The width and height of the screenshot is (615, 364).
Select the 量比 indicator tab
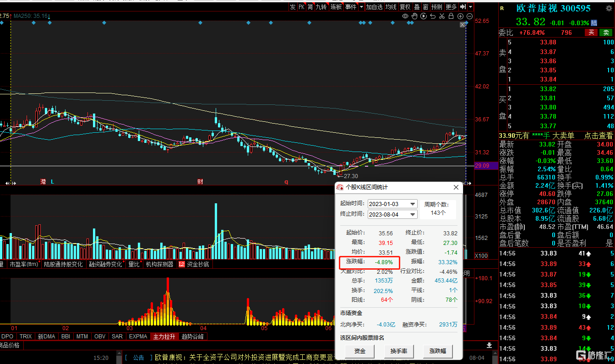point(134,264)
